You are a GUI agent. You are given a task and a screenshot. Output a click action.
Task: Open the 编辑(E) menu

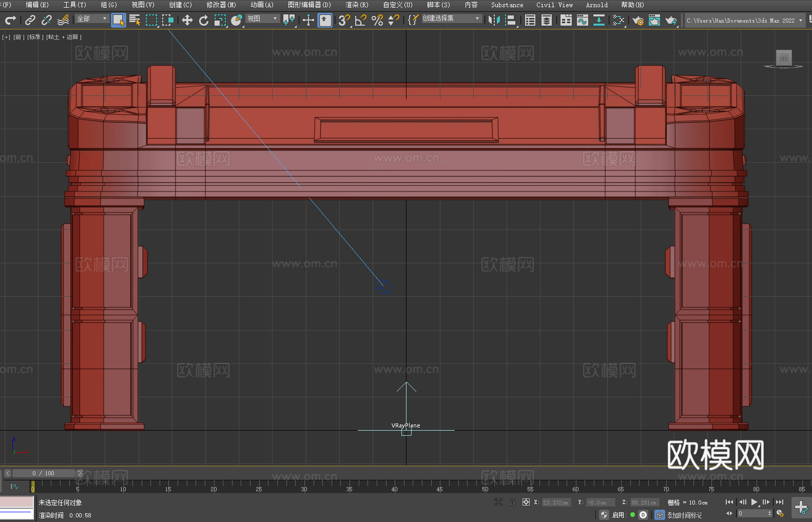click(37, 5)
